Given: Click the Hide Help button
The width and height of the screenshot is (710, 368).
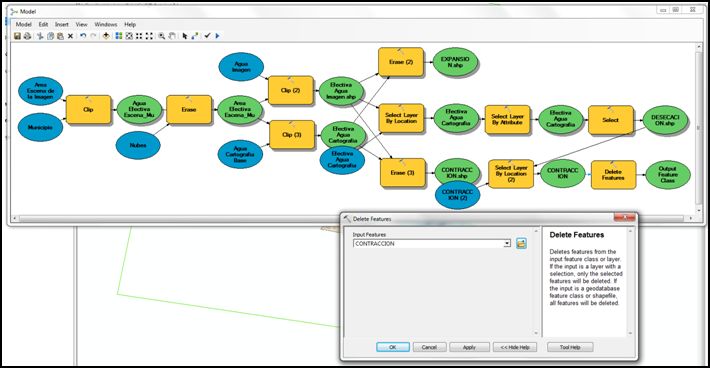Looking at the screenshot, I should 515,347.
